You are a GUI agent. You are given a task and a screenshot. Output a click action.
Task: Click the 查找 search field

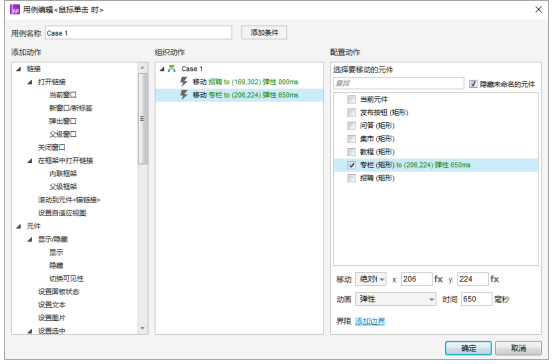pos(399,84)
